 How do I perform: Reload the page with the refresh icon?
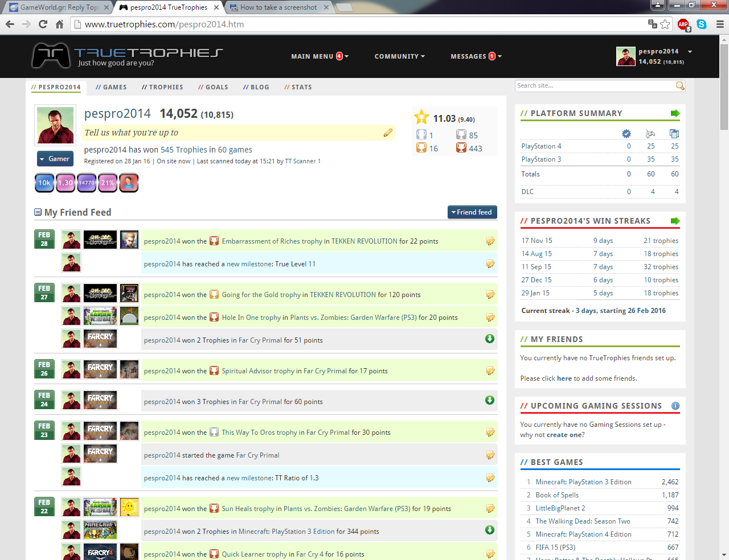43,24
